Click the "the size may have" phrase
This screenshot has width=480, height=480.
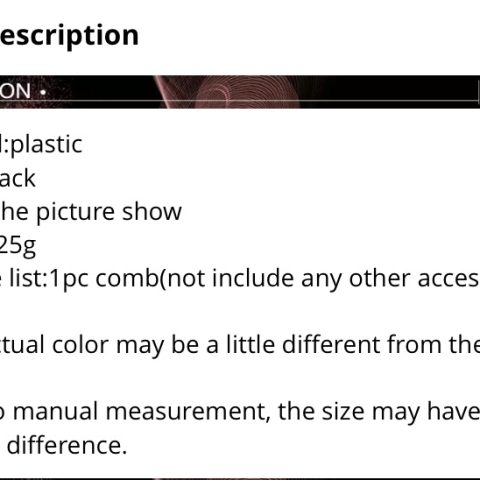[379, 412]
